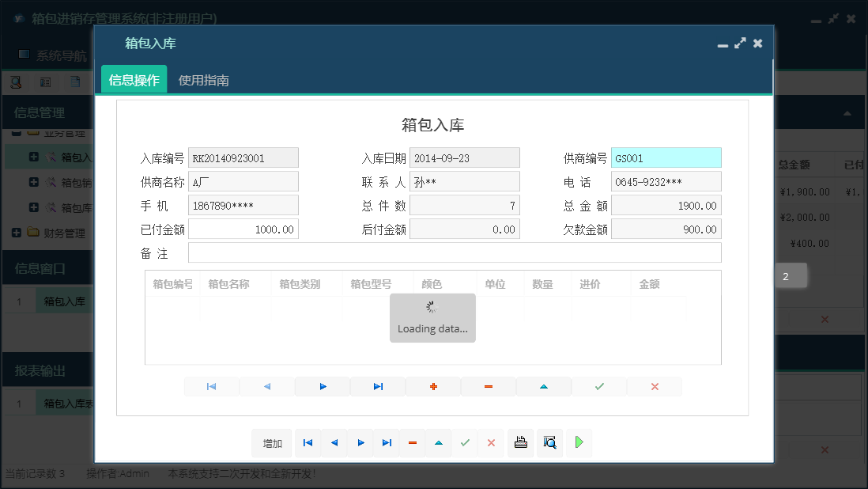
Task: Run the report using the green play icon
Action: click(578, 443)
